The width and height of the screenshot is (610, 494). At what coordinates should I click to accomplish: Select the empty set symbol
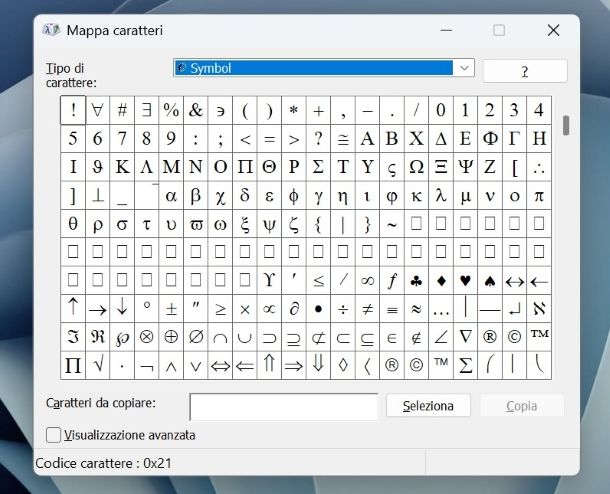coord(196,338)
